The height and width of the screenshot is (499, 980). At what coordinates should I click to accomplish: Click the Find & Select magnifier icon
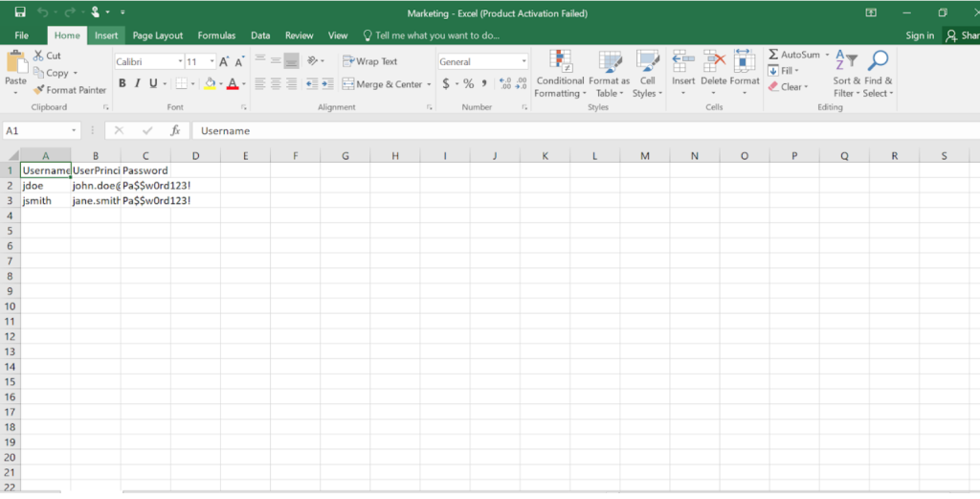pyautogui.click(x=878, y=61)
